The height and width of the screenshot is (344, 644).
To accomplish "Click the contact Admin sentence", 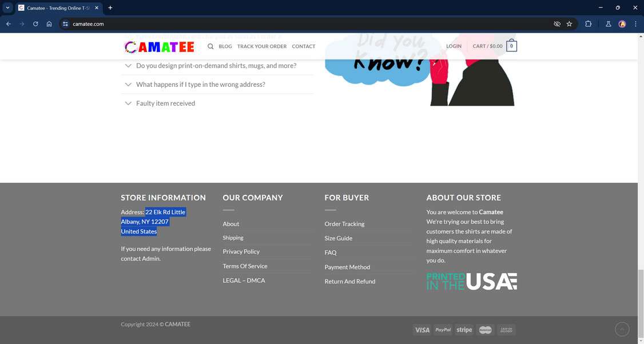I will [166, 254].
